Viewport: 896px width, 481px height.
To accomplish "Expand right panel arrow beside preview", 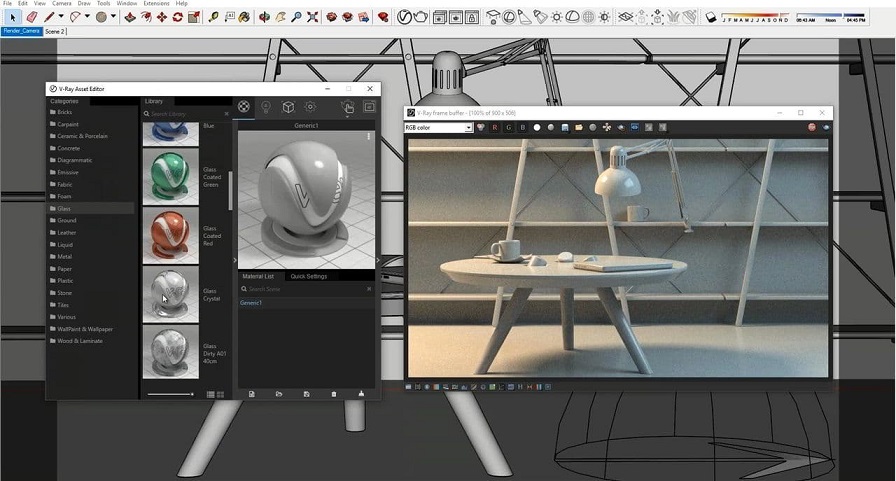I will click(x=378, y=260).
